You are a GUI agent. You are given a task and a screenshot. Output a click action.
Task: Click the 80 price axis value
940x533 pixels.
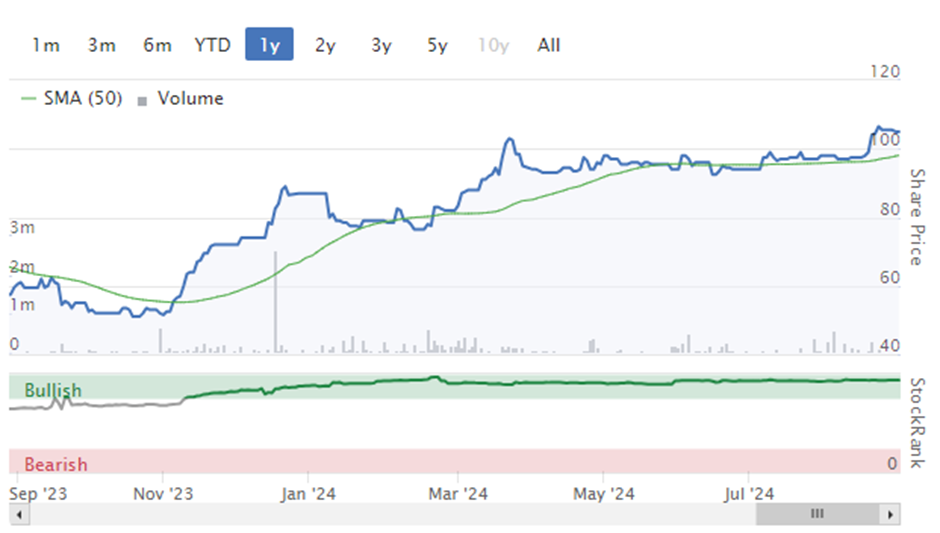890,209
